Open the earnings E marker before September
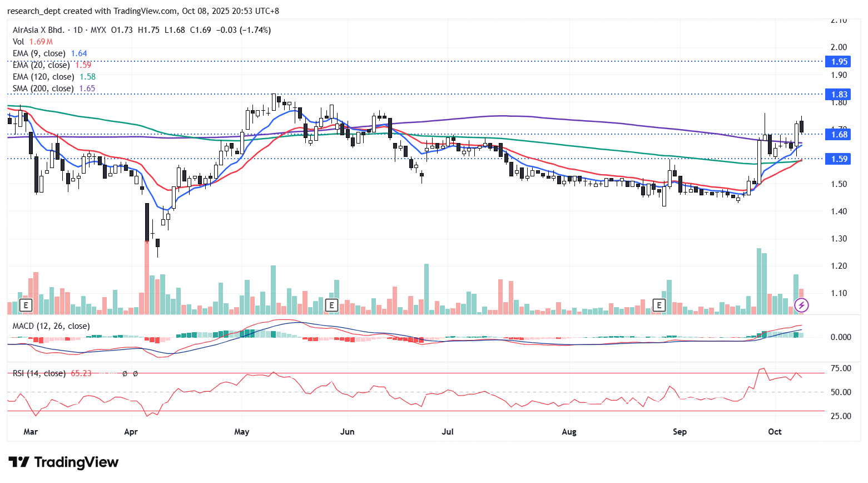This screenshot has width=868, height=483. coord(659,305)
